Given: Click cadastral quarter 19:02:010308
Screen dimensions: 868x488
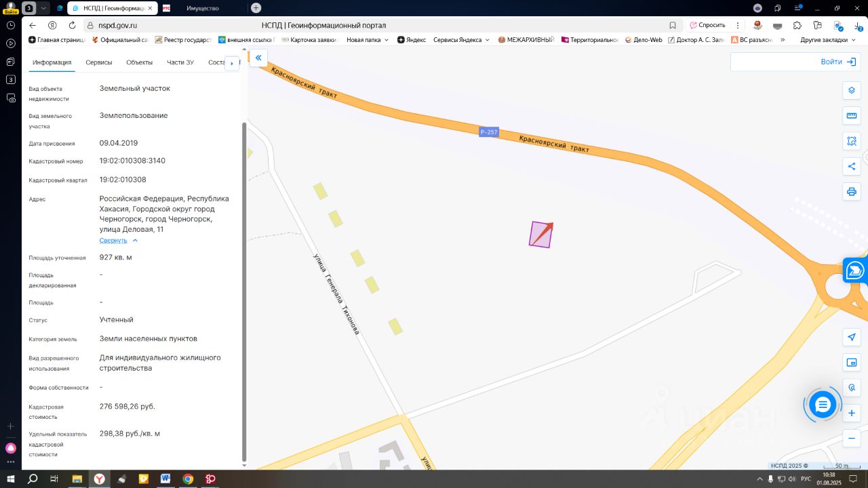Looking at the screenshot, I should click(123, 180).
